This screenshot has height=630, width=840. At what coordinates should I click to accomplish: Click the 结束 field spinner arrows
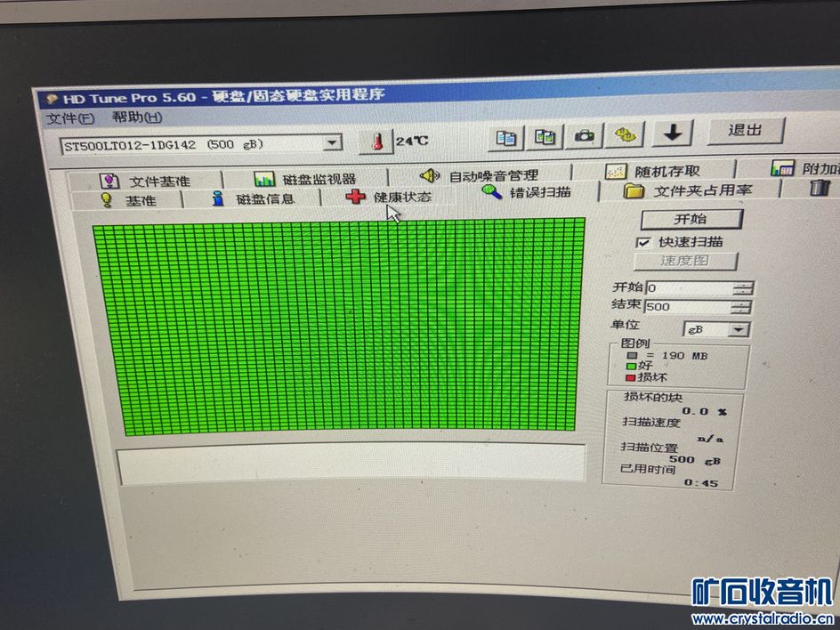point(741,307)
